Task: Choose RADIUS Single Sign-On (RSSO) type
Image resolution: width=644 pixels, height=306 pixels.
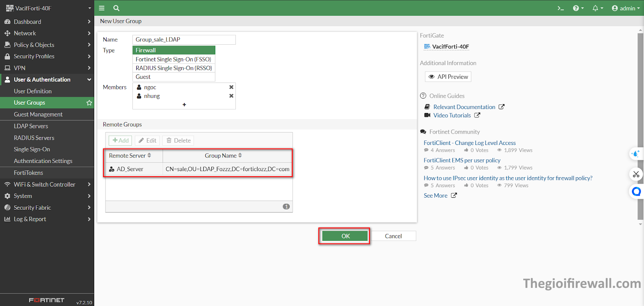Action: click(173, 68)
